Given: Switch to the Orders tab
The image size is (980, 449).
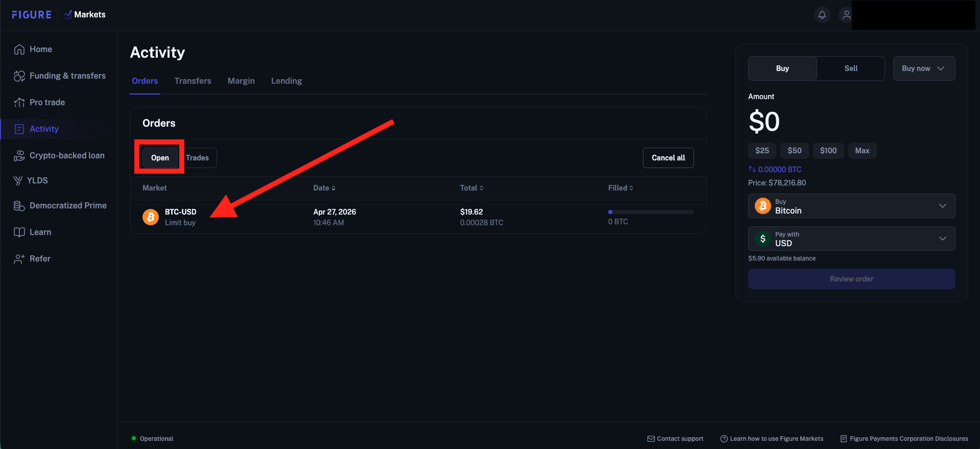Looking at the screenshot, I should (145, 81).
